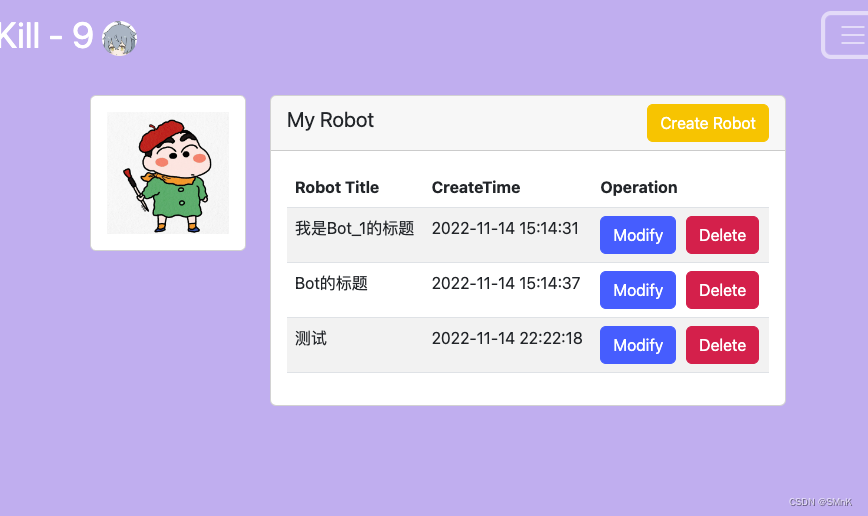Modify the robot '我是Bot_1的标题'
The height and width of the screenshot is (516, 868).
point(638,235)
